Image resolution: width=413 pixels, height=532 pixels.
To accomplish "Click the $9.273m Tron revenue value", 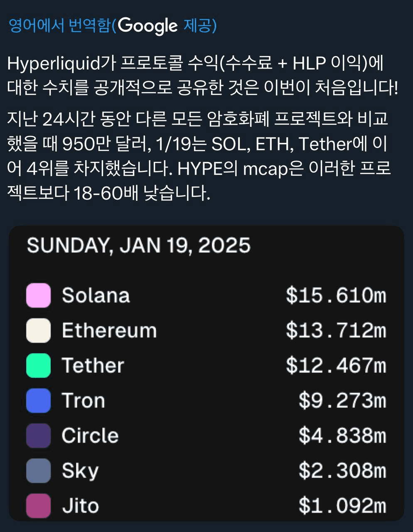I will click(342, 401).
